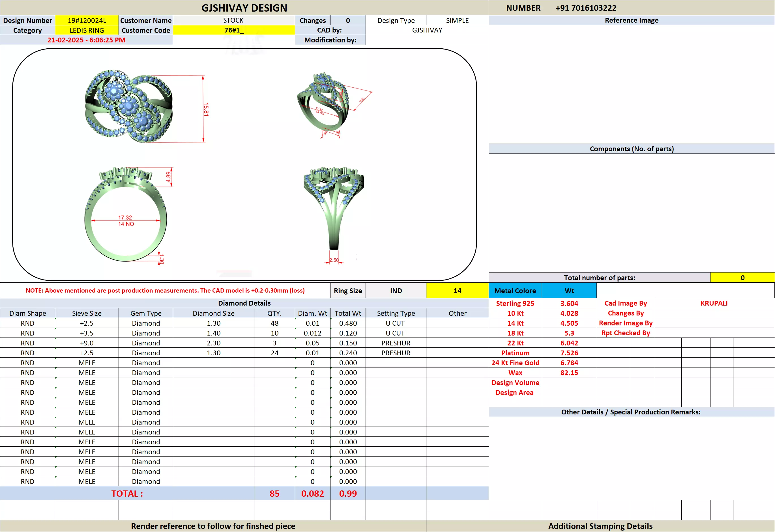The height and width of the screenshot is (532, 775).
Task: Select the 2.30 Diamond Size cell
Action: pyautogui.click(x=214, y=343)
